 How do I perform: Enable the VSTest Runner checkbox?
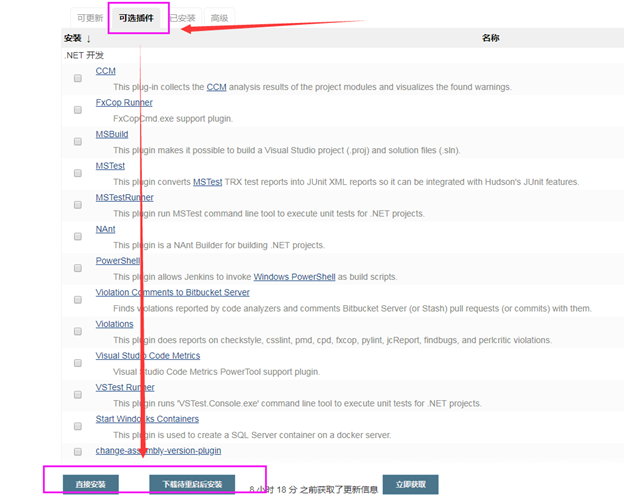click(x=78, y=395)
